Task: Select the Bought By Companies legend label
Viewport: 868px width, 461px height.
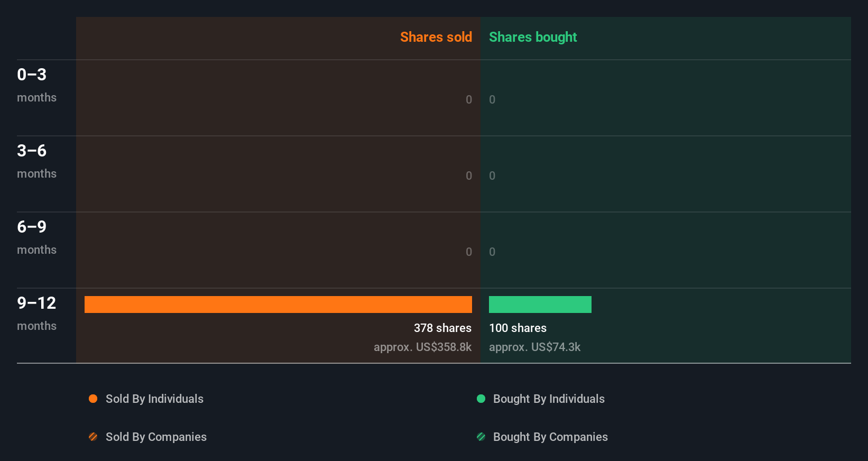Action: tap(550, 437)
